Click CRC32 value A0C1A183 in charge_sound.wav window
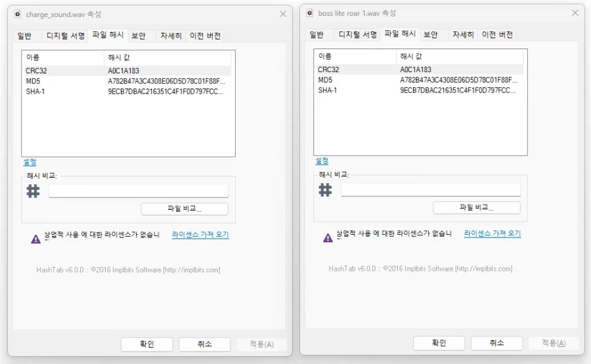Screen dimensions: 591x364 (123, 71)
